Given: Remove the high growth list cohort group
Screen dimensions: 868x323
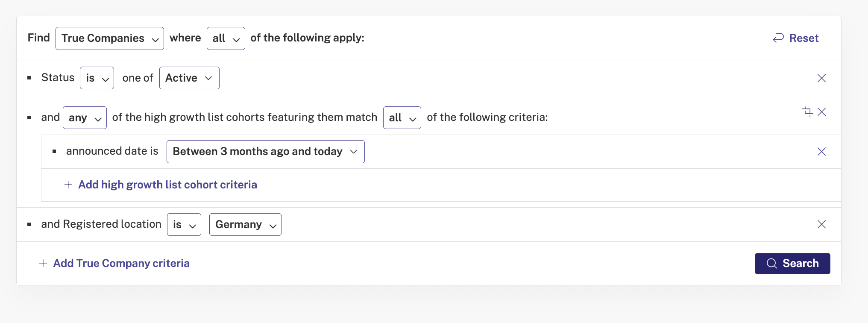Looking at the screenshot, I should click(821, 112).
